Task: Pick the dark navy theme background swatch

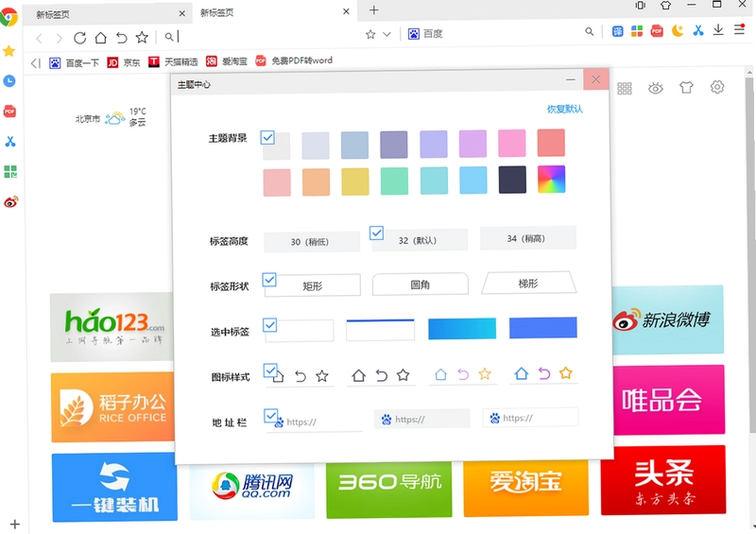Action: click(512, 180)
